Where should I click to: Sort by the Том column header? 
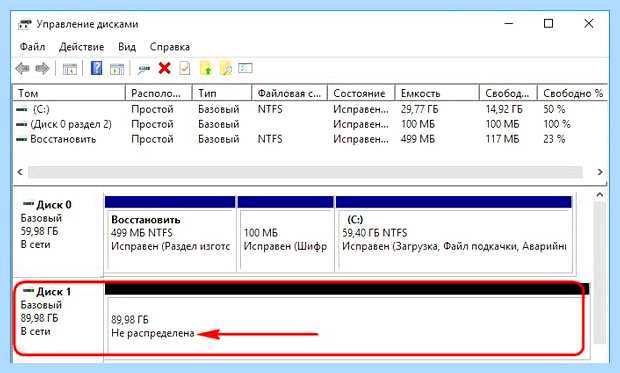click(x=69, y=93)
